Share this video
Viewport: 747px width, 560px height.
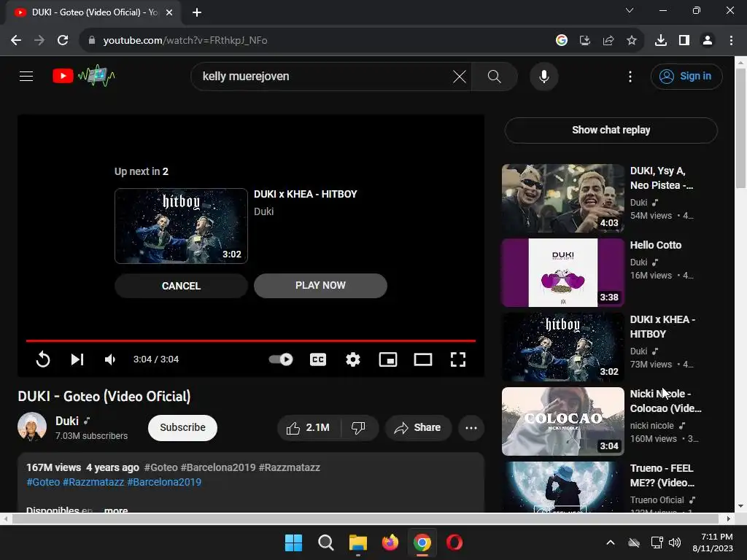(x=418, y=427)
